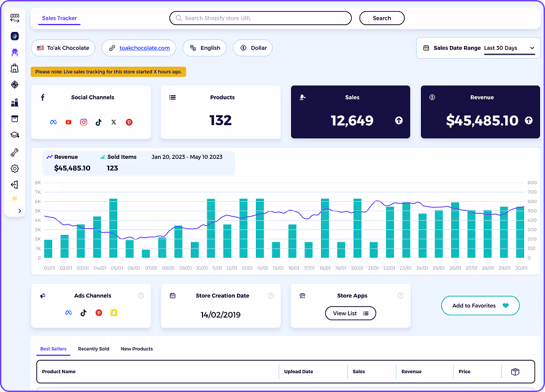
Task: Open the graduation cap academy icon in sidebar
Action: click(x=15, y=134)
